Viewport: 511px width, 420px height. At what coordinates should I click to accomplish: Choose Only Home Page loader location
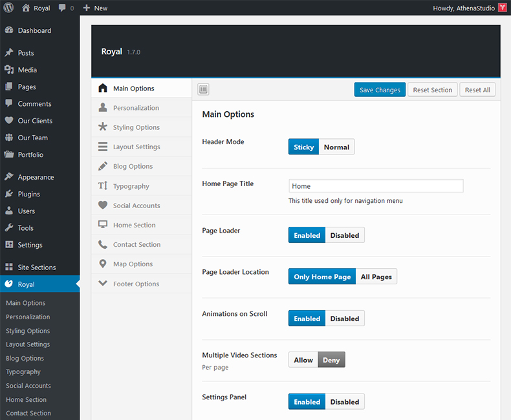click(x=322, y=277)
